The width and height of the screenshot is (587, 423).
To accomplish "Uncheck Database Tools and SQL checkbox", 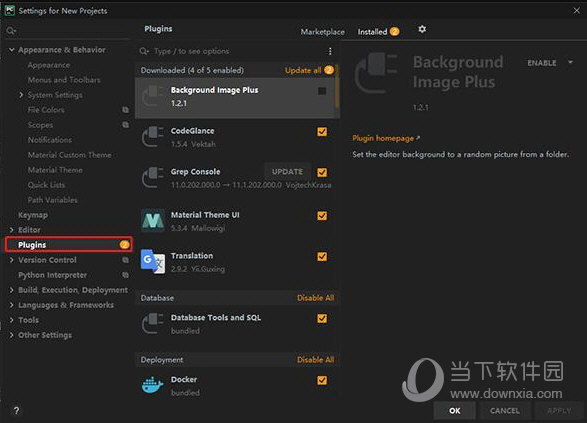I will pyautogui.click(x=322, y=318).
